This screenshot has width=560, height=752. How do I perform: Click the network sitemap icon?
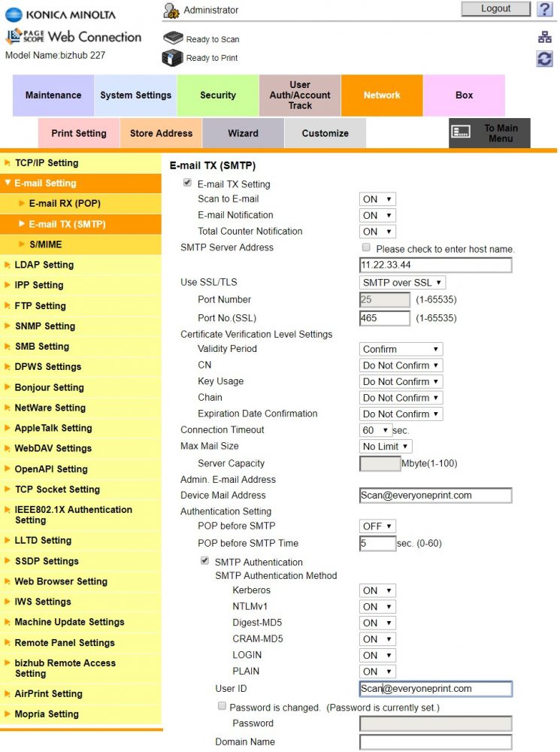point(544,38)
